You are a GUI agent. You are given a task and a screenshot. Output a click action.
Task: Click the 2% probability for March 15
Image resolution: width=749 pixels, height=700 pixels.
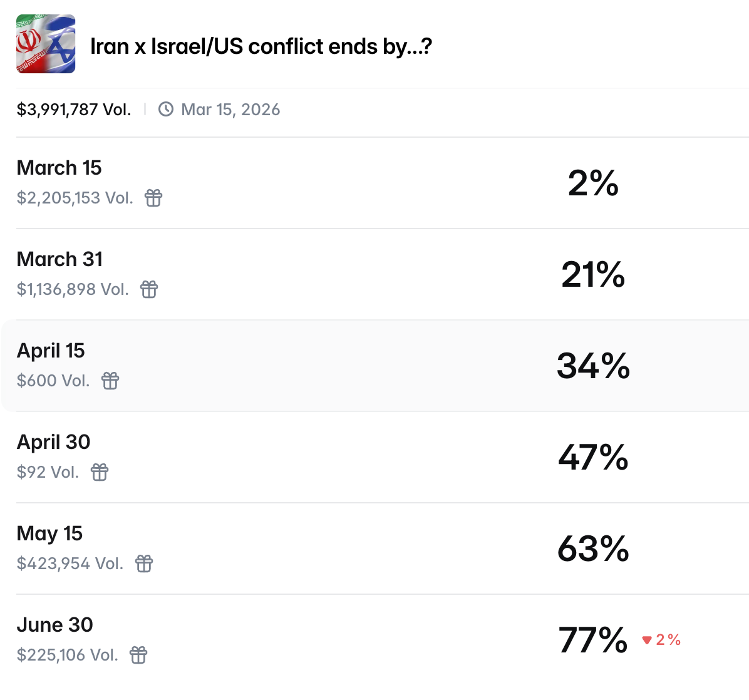[593, 183]
